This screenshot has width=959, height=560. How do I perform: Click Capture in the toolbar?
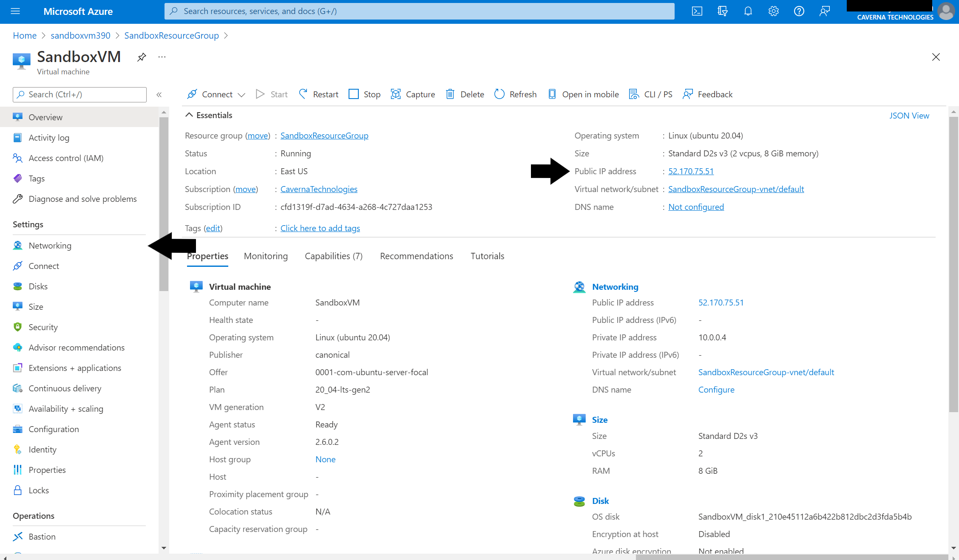tap(413, 94)
